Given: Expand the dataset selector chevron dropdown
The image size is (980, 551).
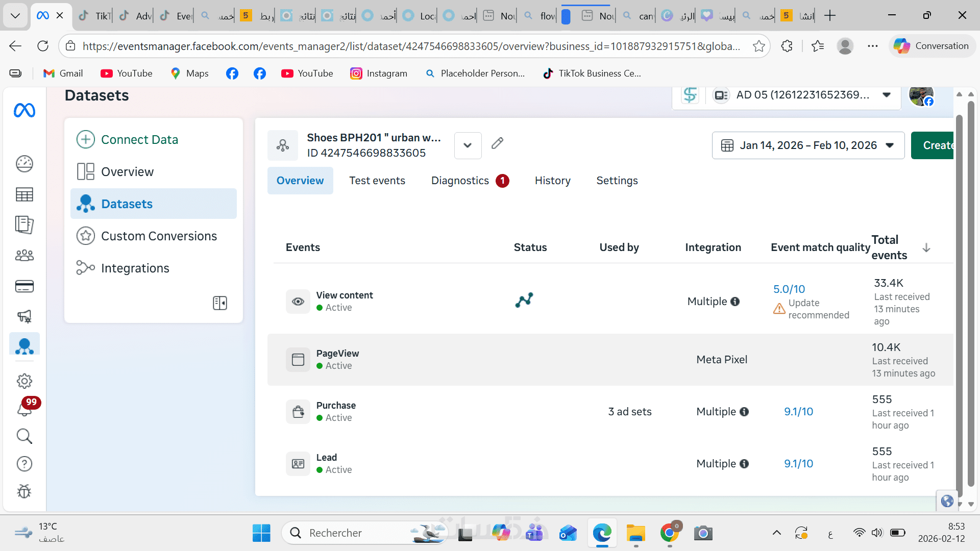Looking at the screenshot, I should tap(468, 145).
